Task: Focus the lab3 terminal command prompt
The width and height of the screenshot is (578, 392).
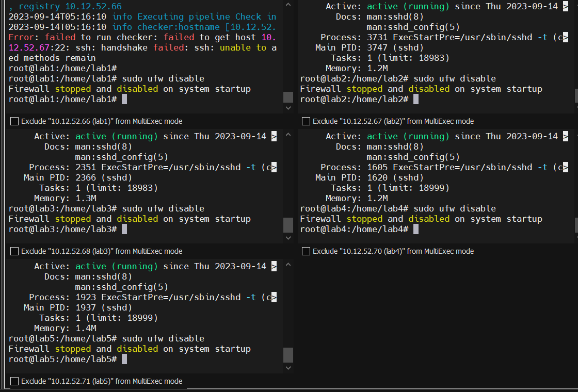Action: click(x=124, y=229)
